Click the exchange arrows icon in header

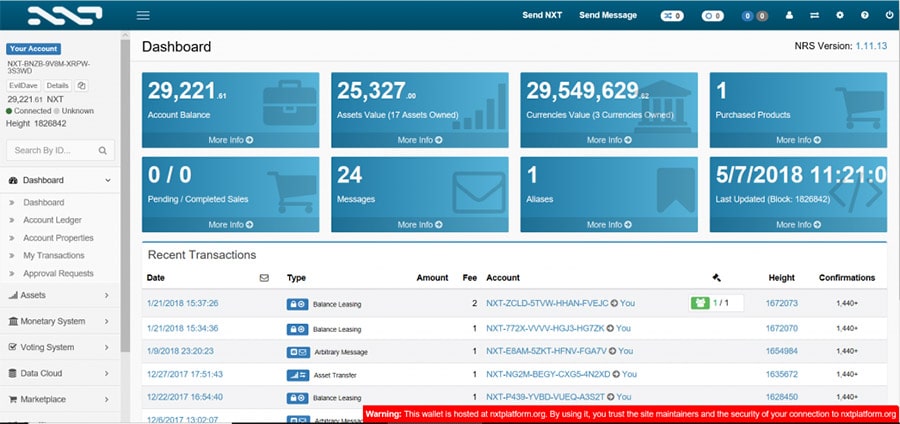(x=815, y=15)
